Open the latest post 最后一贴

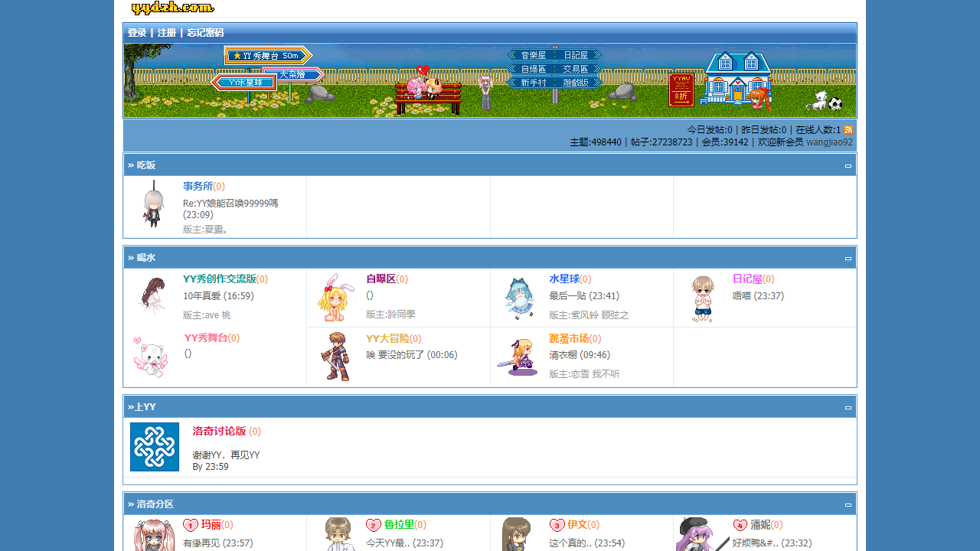pos(567,296)
